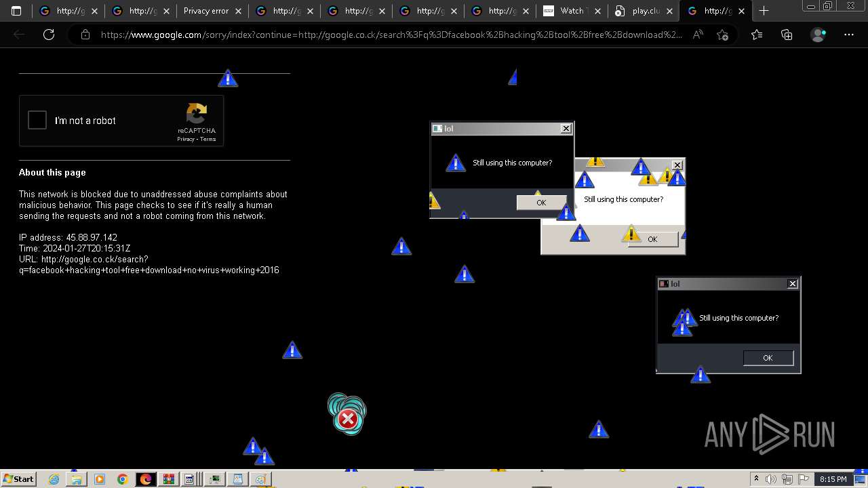Refresh the current page

pos(49,35)
